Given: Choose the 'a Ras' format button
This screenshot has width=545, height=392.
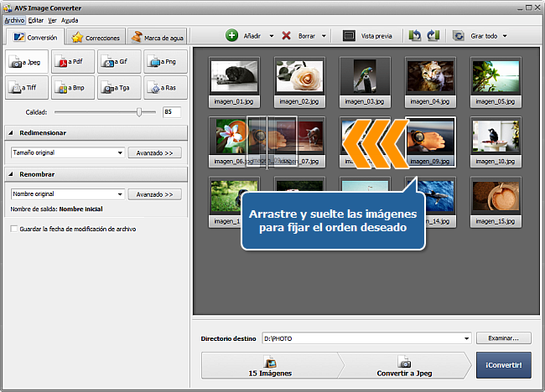Looking at the screenshot, I should pyautogui.click(x=165, y=88).
